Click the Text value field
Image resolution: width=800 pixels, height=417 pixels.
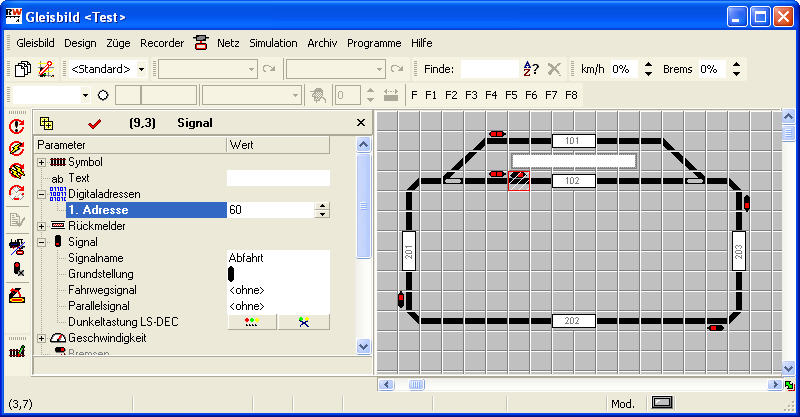[278, 178]
